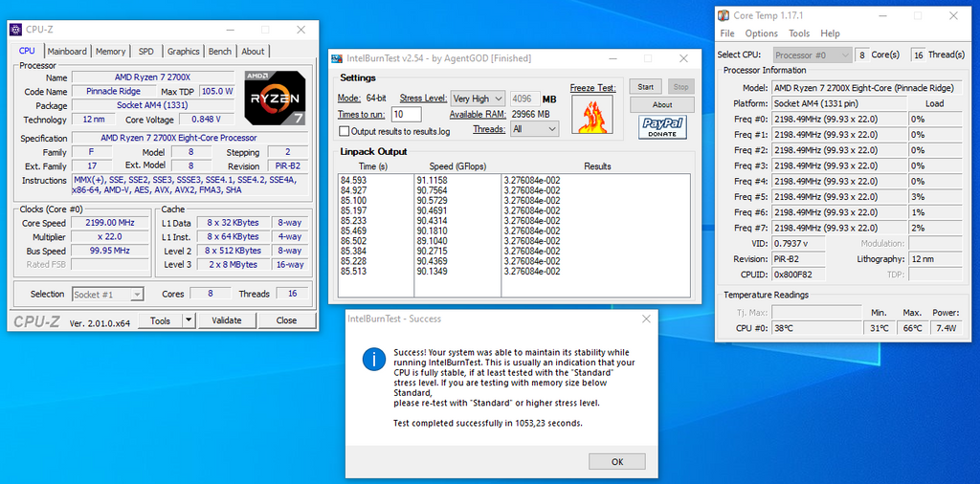980x484 pixels.
Task: Click the Core Temp title bar icon
Action: click(724, 15)
